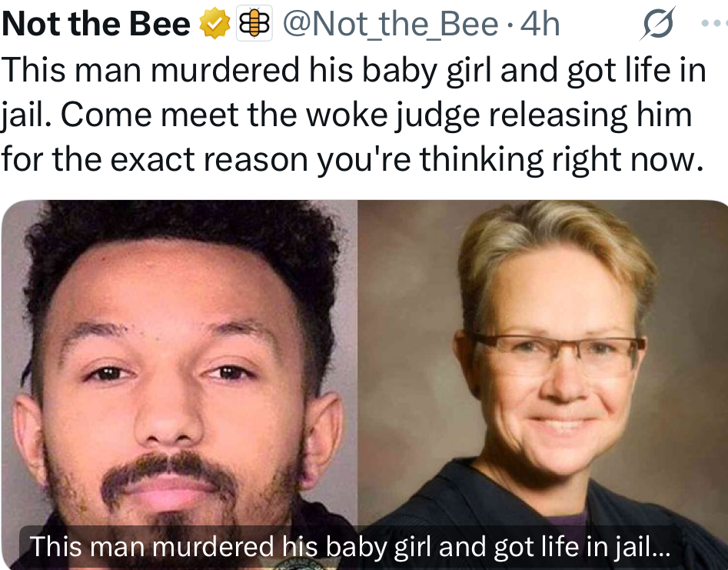Viewport: 728px width, 570px height.
Task: Open the photo of the judge with glasses
Action: click(543, 385)
